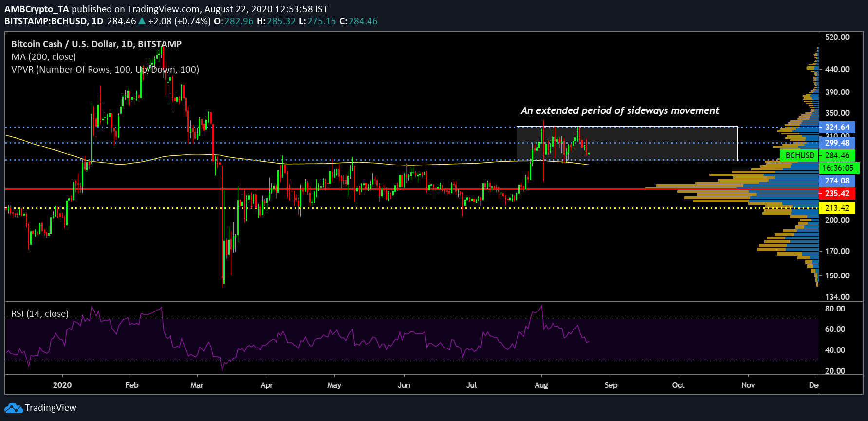Image resolution: width=868 pixels, height=421 pixels.
Task: Click the 40.00 RSI scale value
Action: 835,350
